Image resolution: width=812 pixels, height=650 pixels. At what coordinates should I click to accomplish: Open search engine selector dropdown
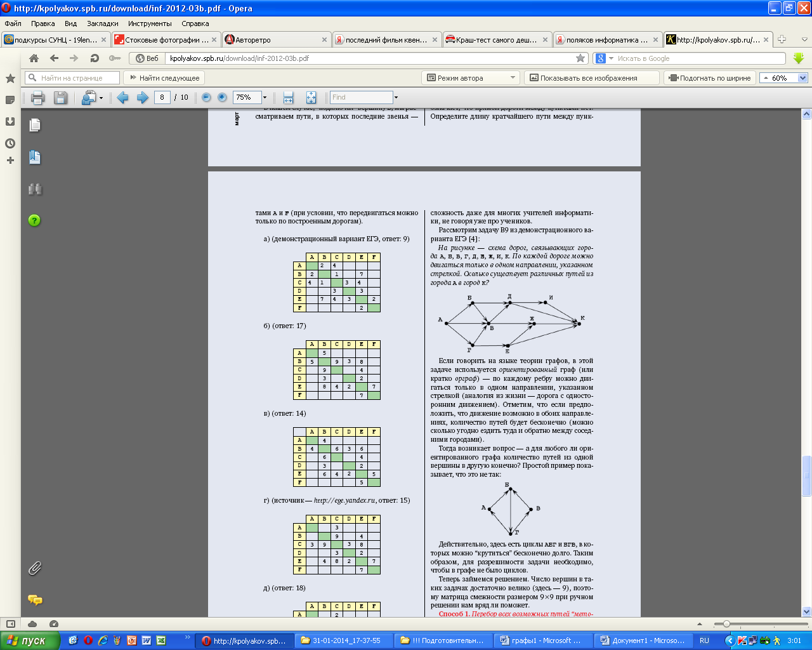612,58
